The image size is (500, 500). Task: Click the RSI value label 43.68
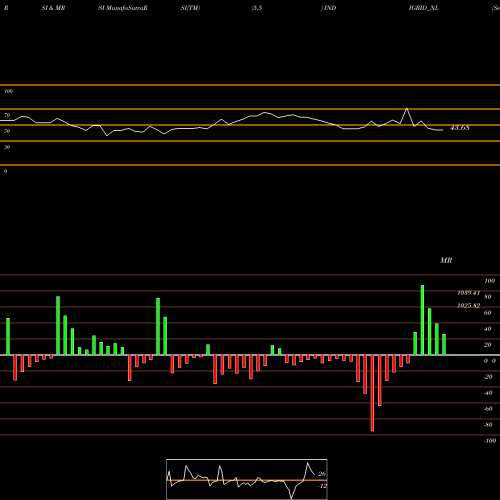[460, 128]
